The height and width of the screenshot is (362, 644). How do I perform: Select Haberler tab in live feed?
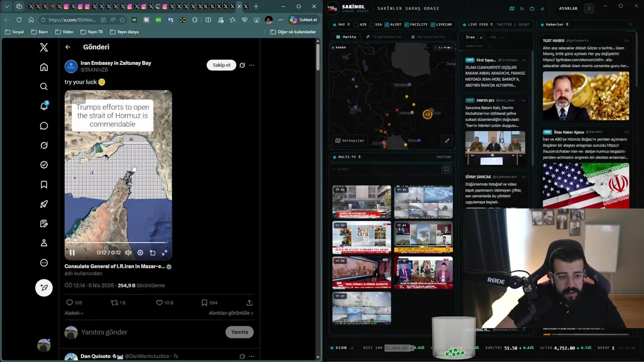pos(474,46)
